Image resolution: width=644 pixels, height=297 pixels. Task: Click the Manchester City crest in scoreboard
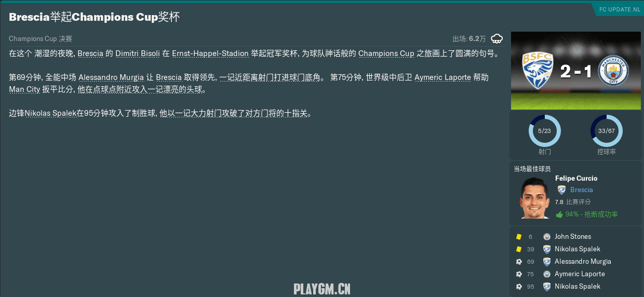click(x=613, y=71)
